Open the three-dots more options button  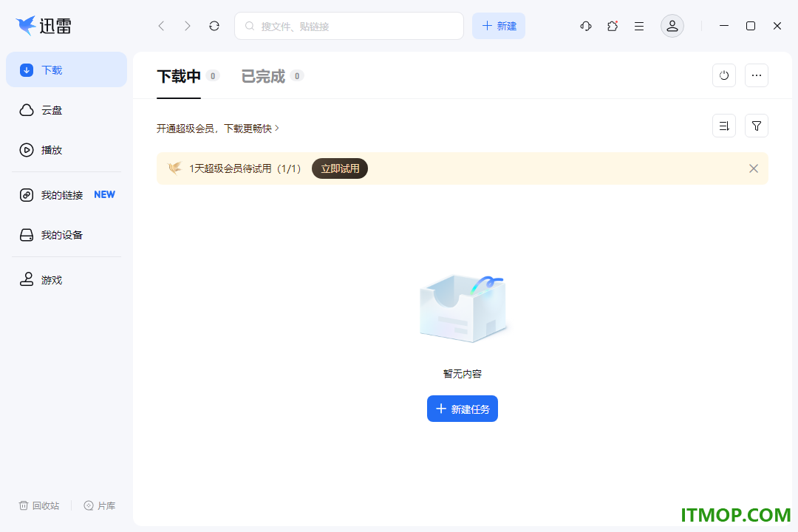pos(757,75)
